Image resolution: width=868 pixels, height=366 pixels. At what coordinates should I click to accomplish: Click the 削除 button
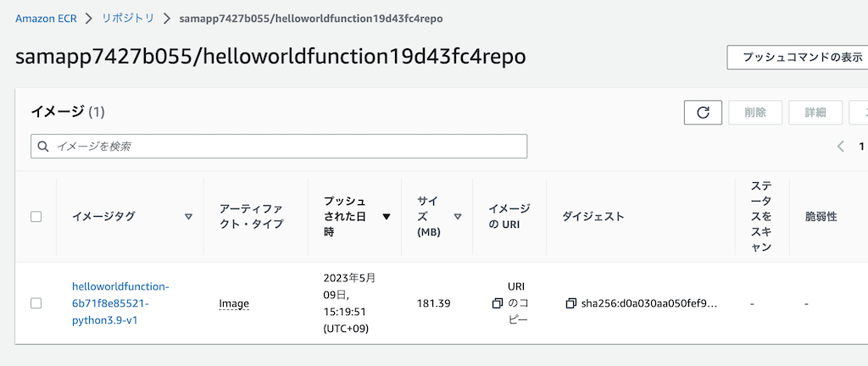pyautogui.click(x=755, y=112)
